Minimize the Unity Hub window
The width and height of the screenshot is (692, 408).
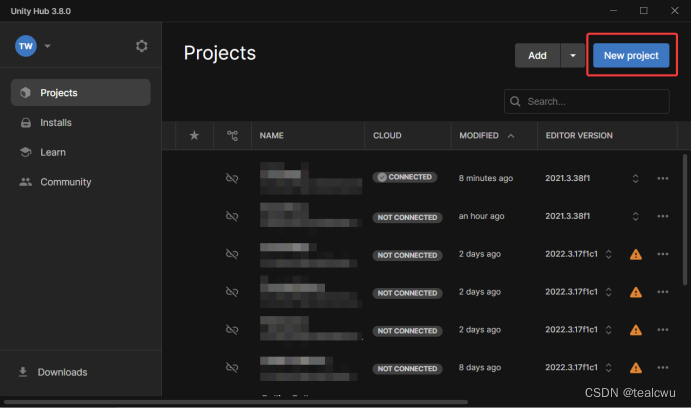(x=613, y=11)
